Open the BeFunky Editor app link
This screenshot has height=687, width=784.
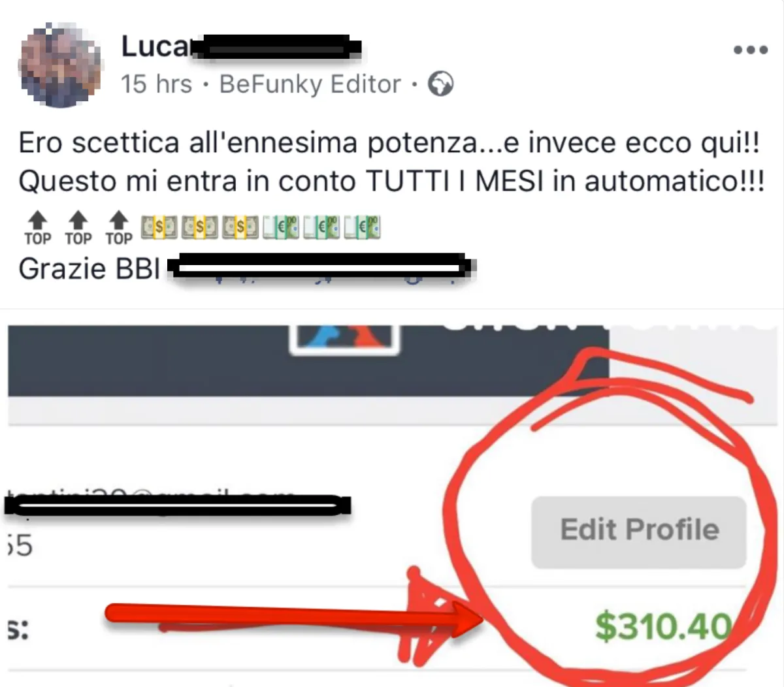(x=310, y=84)
